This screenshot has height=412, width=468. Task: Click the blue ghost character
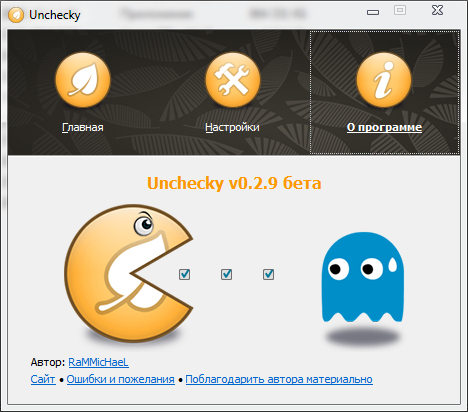(x=363, y=277)
